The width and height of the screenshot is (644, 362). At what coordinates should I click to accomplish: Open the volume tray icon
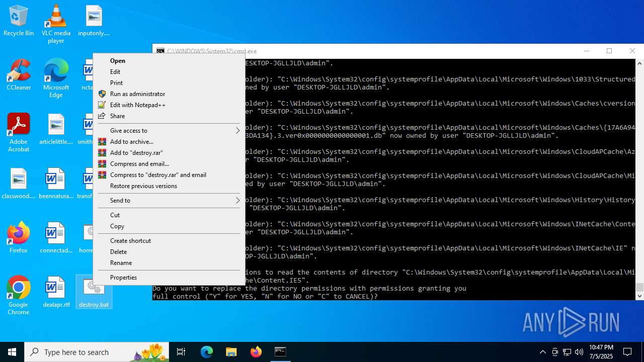pyautogui.click(x=579, y=352)
